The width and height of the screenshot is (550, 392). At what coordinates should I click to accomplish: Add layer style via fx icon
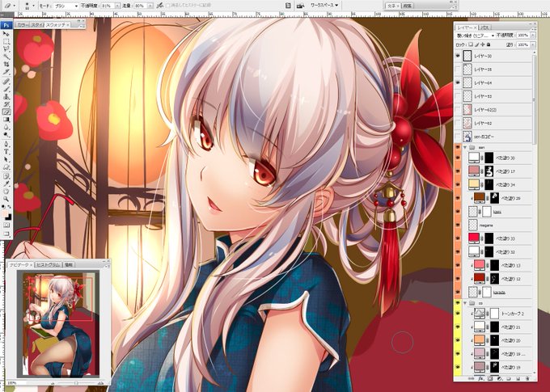pos(481,379)
